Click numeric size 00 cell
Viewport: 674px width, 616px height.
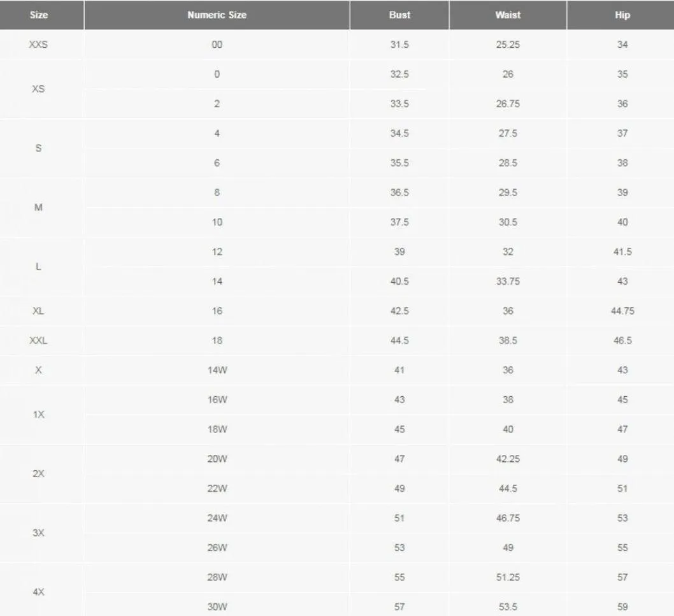tap(217, 45)
